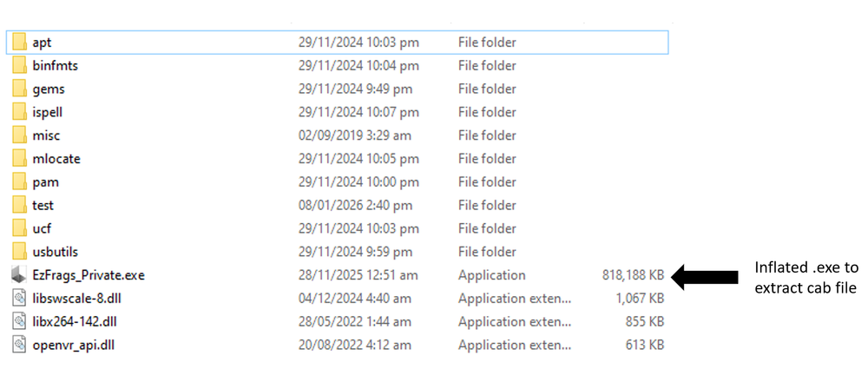868x369 pixels.
Task: Click the ucf folder name
Action: (x=43, y=228)
